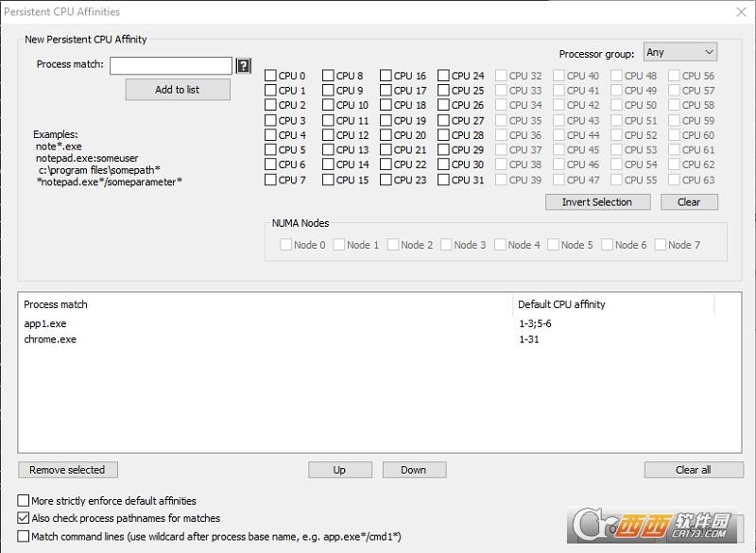756x553 pixels.
Task: Select the chrome.exe row in the list
Action: (x=379, y=339)
